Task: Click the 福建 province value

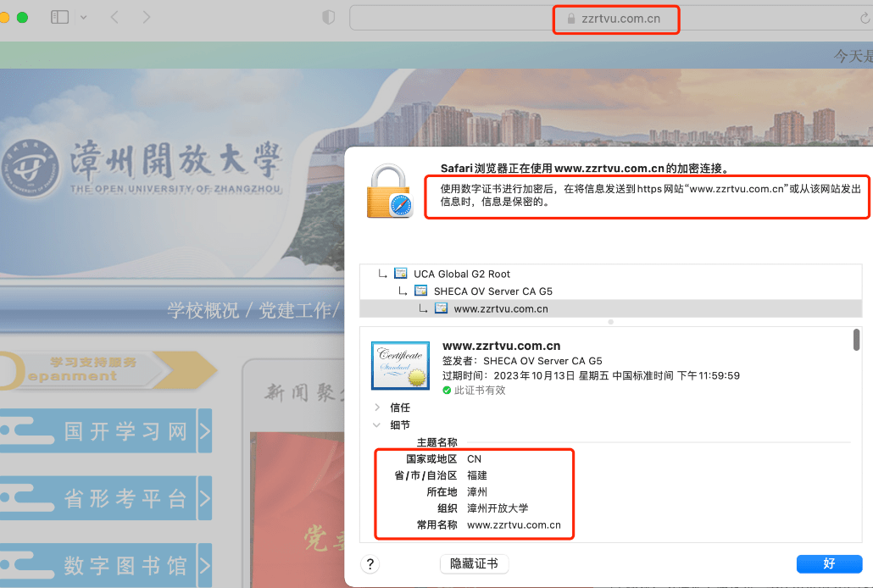Action: click(x=477, y=475)
